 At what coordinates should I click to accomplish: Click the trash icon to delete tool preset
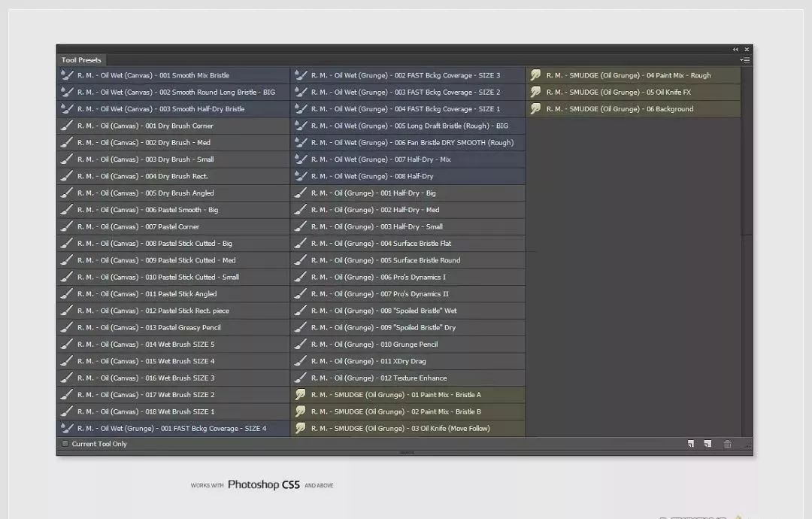(x=727, y=444)
